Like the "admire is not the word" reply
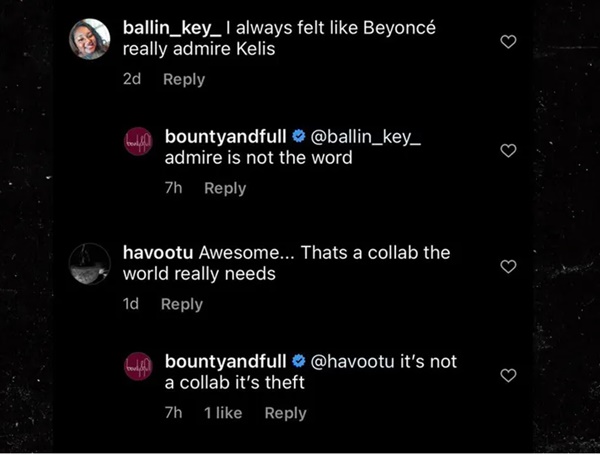 click(508, 150)
